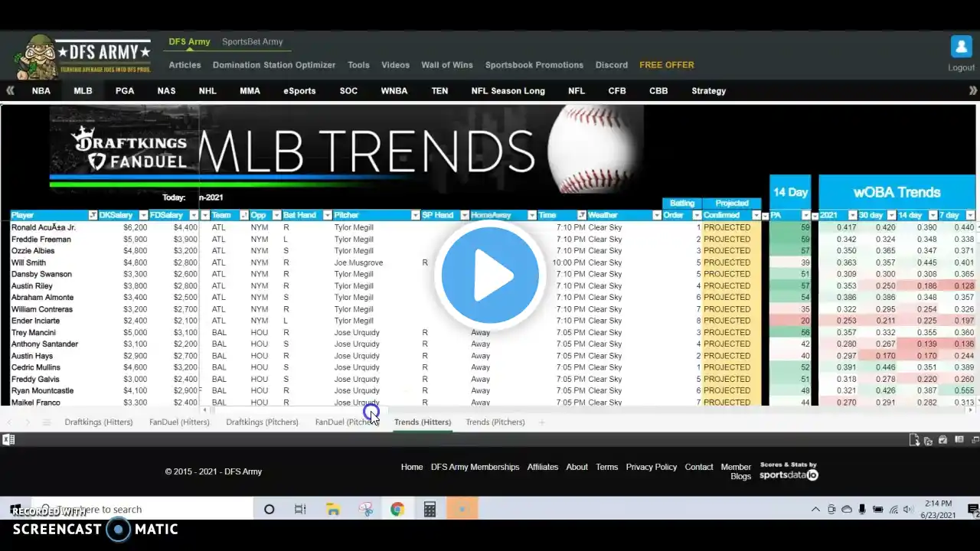The height and width of the screenshot is (551, 980).
Task: Click the Discord menu link
Action: (612, 65)
